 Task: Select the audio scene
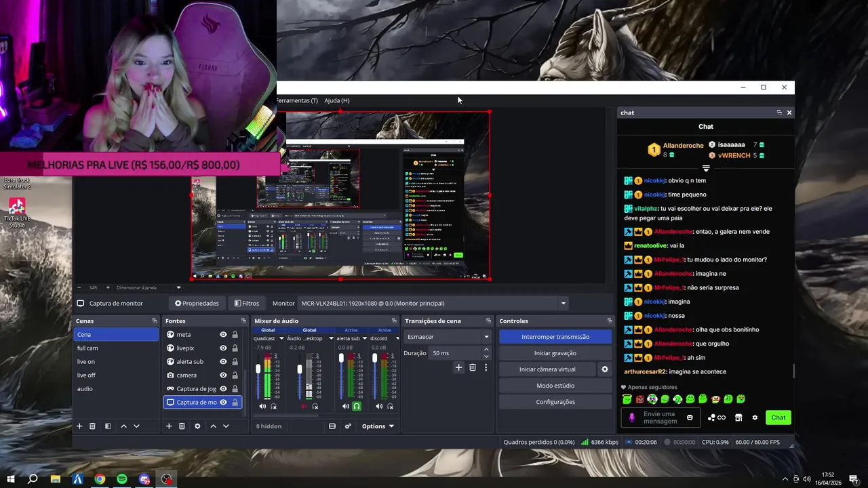pos(116,388)
